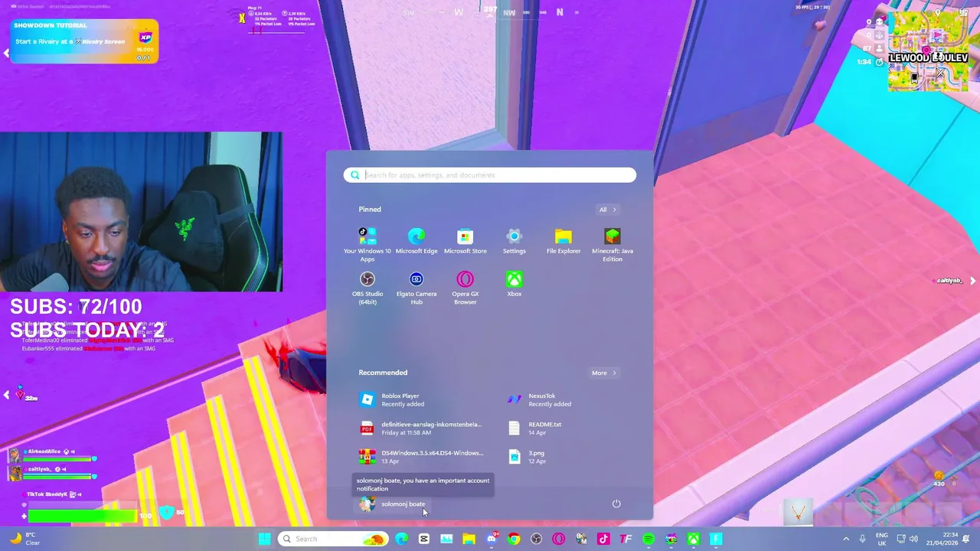Launch Minecraft: Java Edition pinned app

coord(612,245)
